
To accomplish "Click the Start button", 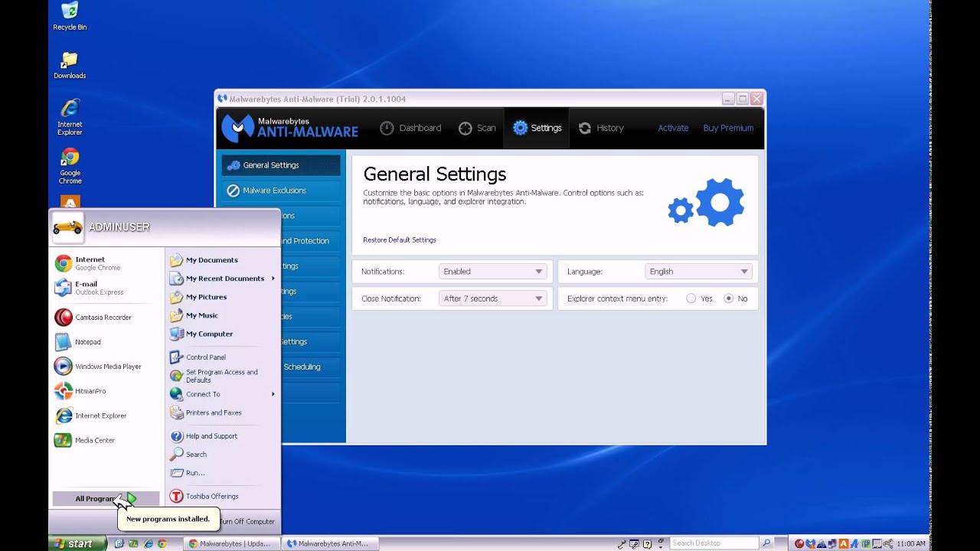I will coord(77,543).
